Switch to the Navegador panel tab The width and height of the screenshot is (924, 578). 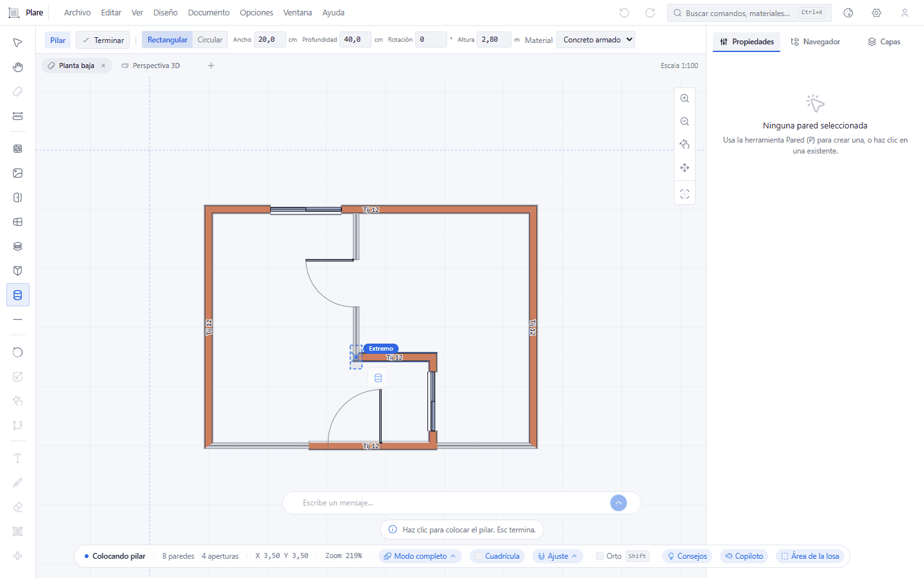pyautogui.click(x=815, y=42)
